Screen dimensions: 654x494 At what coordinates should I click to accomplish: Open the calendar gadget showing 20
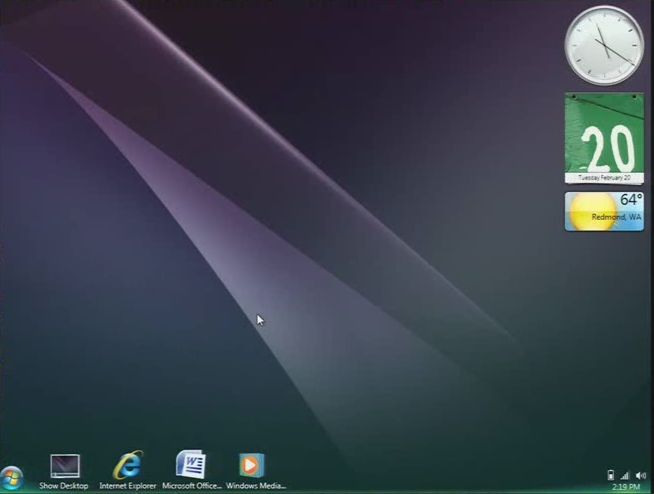click(x=604, y=138)
